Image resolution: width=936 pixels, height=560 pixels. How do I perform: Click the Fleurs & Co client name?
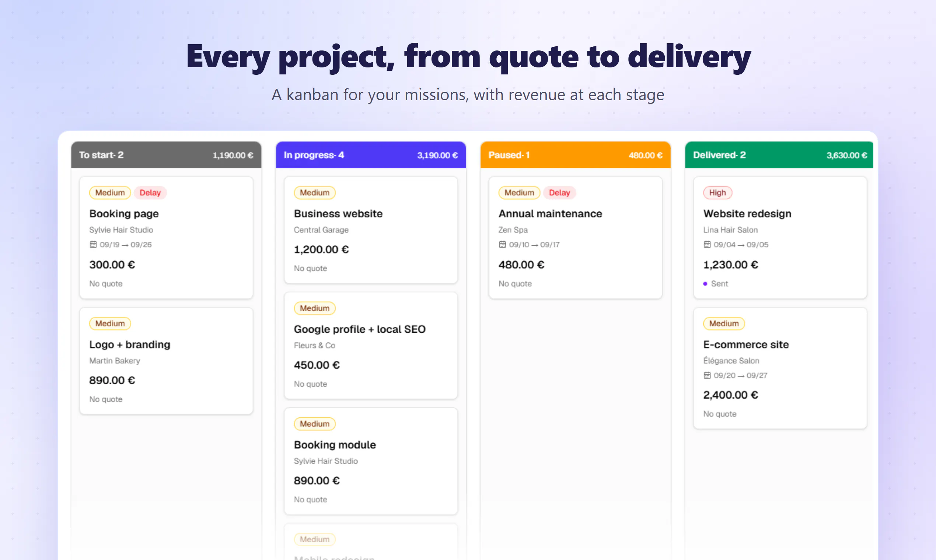[314, 345]
